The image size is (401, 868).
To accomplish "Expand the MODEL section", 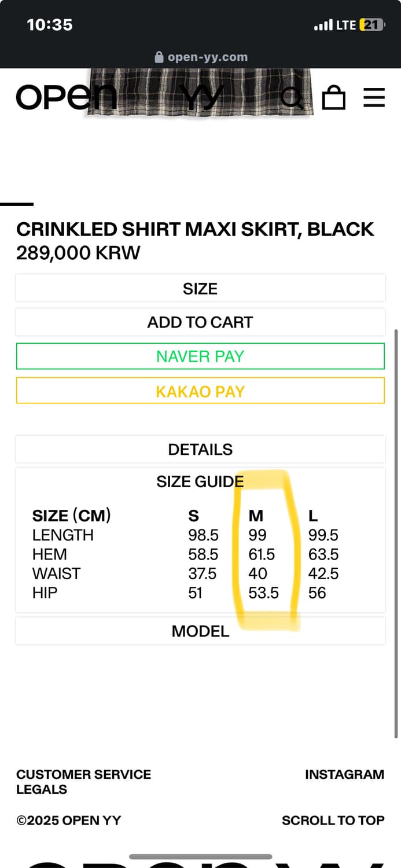I will tap(200, 631).
